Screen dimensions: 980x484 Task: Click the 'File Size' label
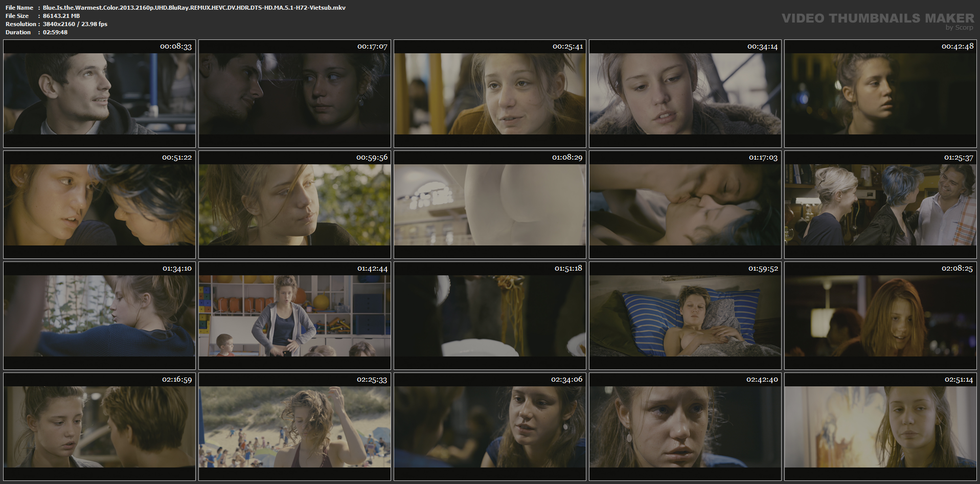tap(17, 16)
